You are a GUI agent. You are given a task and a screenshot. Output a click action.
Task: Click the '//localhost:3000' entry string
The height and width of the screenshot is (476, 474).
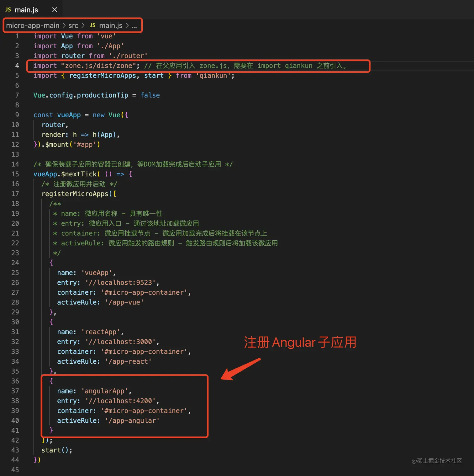(x=120, y=342)
